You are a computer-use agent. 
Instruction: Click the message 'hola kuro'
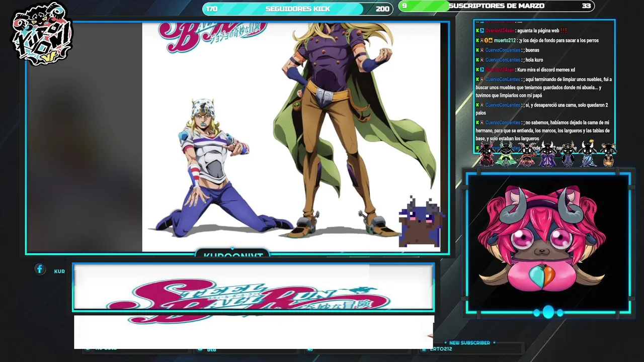534,60
